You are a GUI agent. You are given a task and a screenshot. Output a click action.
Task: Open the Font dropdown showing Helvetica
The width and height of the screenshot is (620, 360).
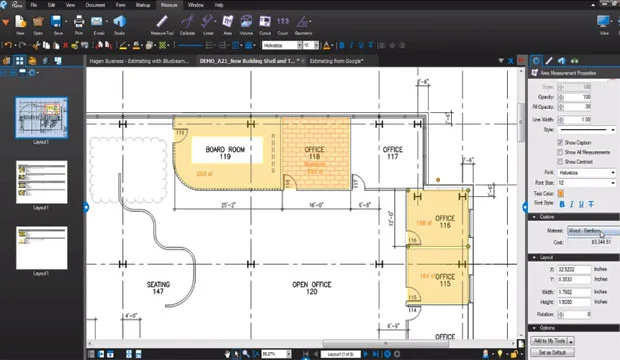[587, 173]
